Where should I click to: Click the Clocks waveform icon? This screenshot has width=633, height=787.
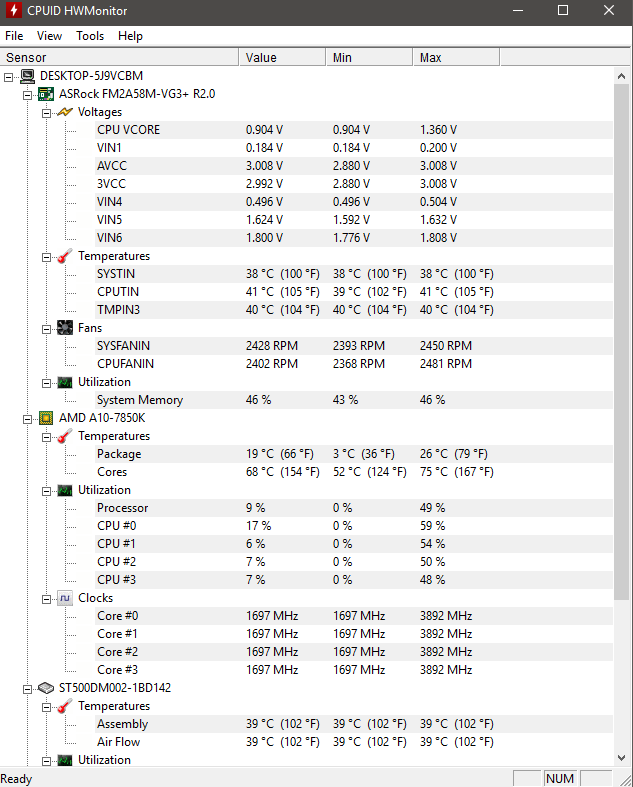(65, 598)
